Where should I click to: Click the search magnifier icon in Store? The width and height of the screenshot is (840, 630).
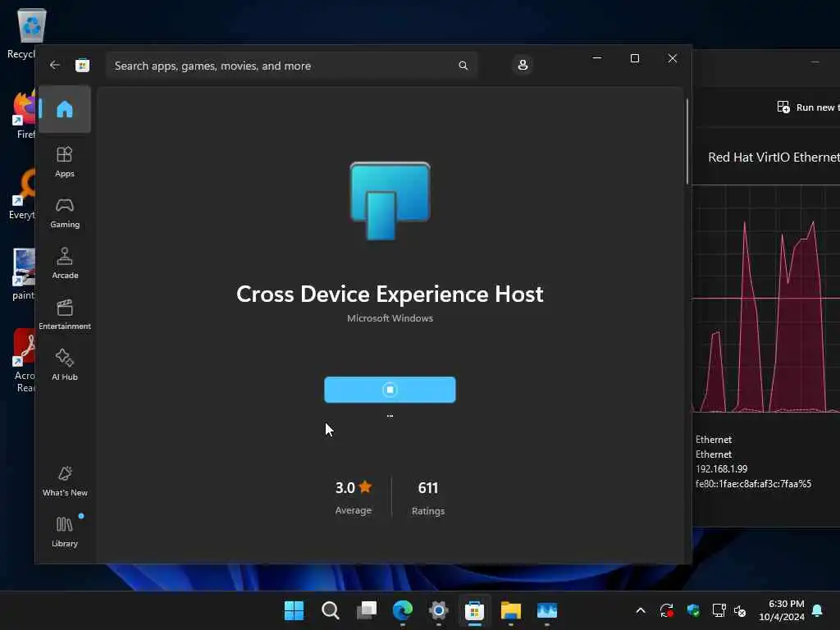point(463,66)
